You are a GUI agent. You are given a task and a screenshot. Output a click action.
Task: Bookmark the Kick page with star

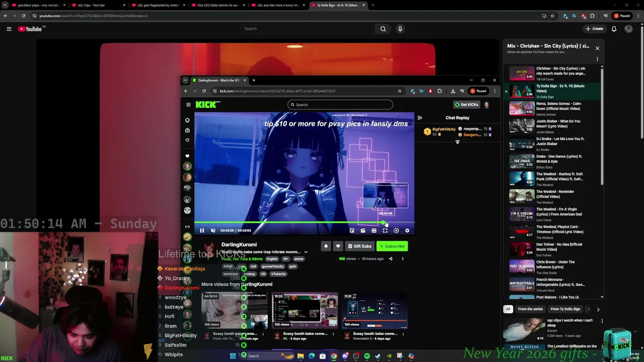tap(399, 91)
